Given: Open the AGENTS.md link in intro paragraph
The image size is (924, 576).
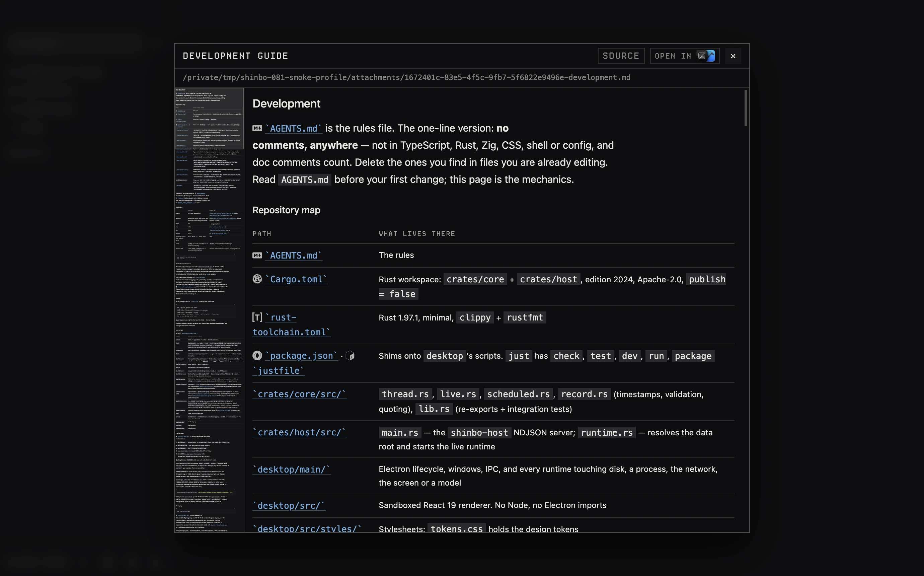Looking at the screenshot, I should 294,128.
